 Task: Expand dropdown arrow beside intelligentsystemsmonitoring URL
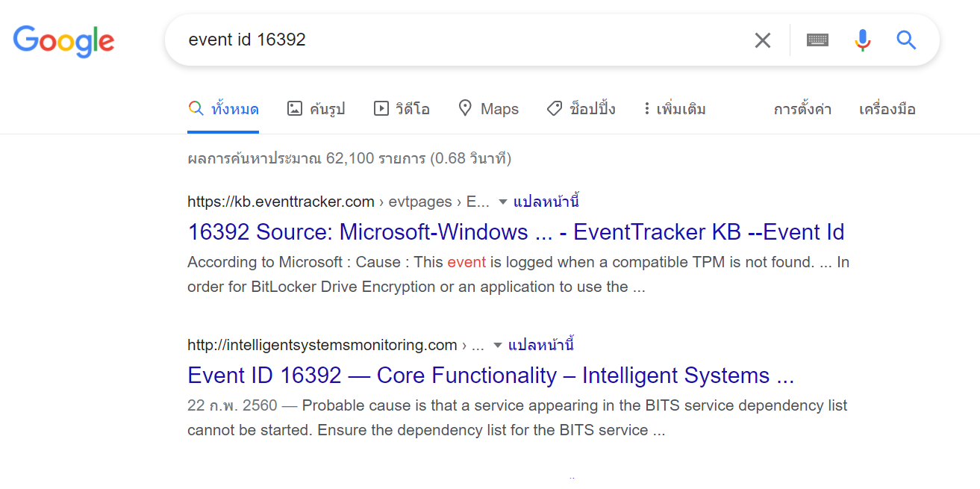498,345
